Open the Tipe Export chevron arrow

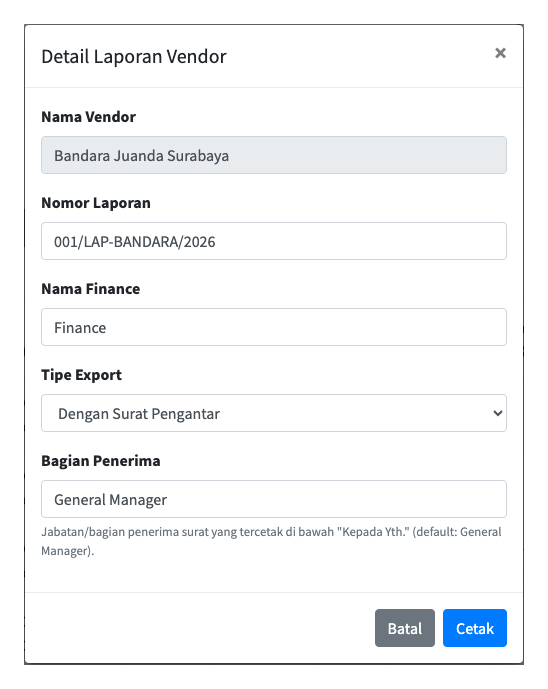click(497, 413)
